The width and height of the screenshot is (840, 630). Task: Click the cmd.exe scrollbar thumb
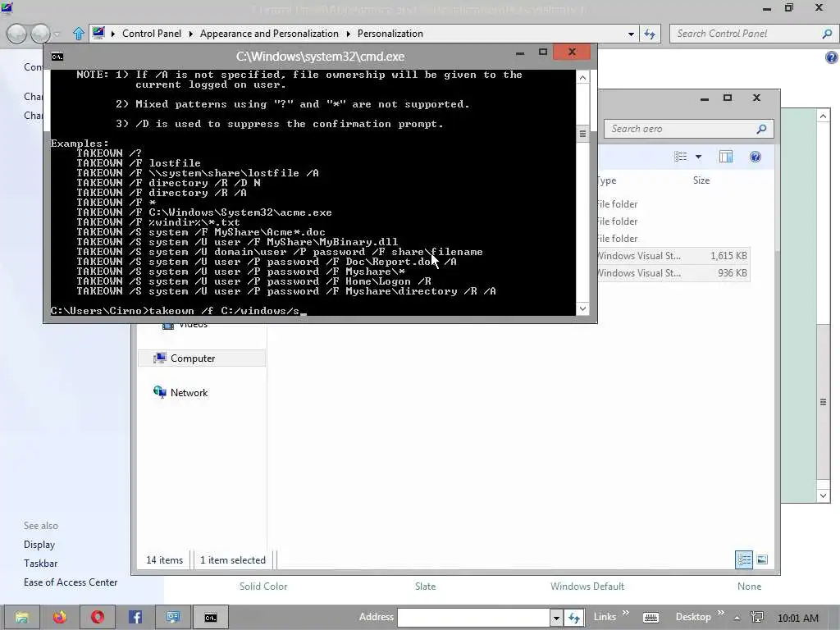coord(582,134)
